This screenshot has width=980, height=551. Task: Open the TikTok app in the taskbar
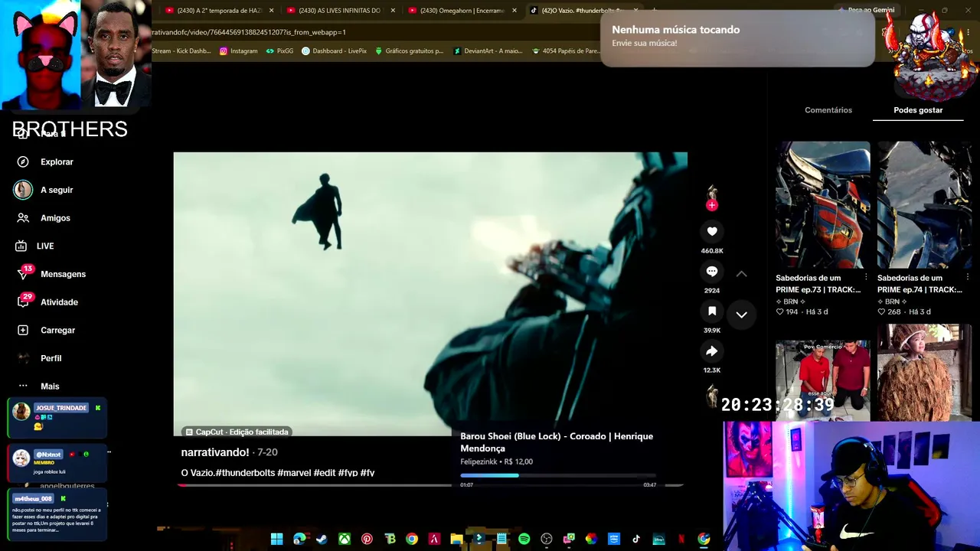click(x=636, y=539)
